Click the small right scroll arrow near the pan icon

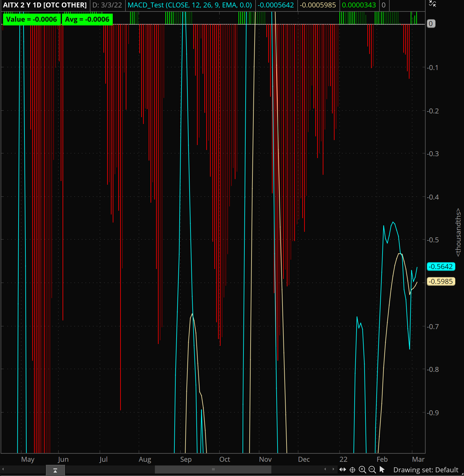pyautogui.click(x=333, y=469)
